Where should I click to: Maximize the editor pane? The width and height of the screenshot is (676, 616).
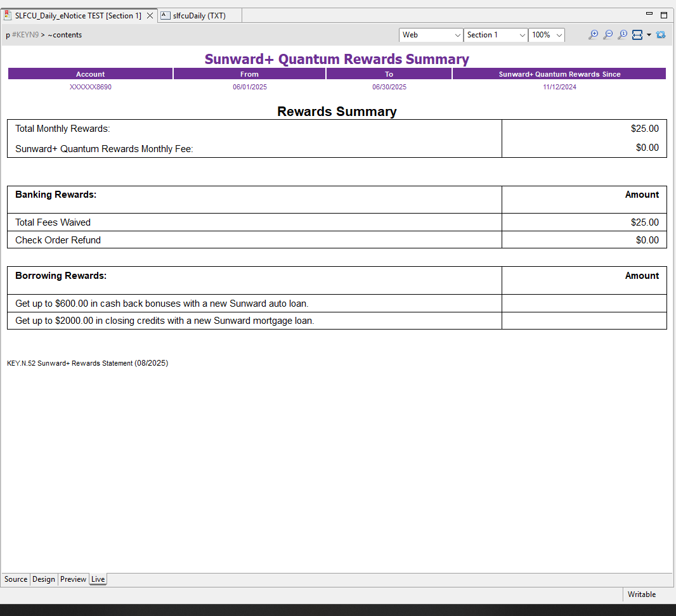(x=664, y=15)
